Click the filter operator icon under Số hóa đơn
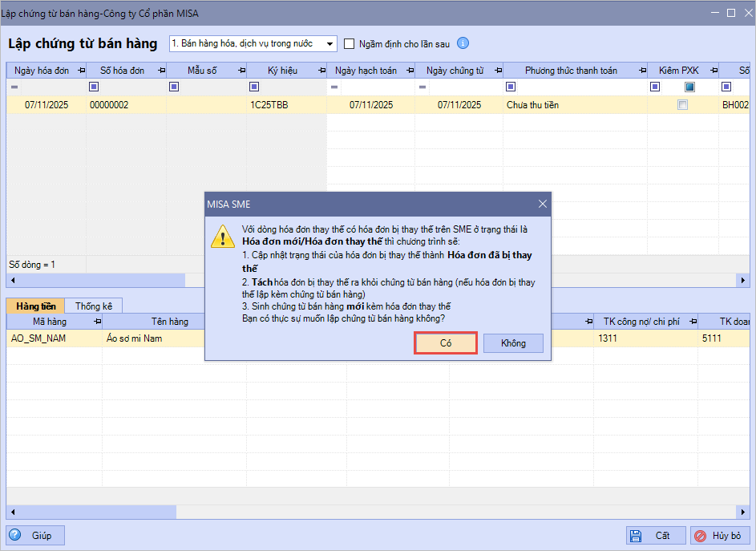The width and height of the screenshot is (756, 551). click(x=94, y=87)
